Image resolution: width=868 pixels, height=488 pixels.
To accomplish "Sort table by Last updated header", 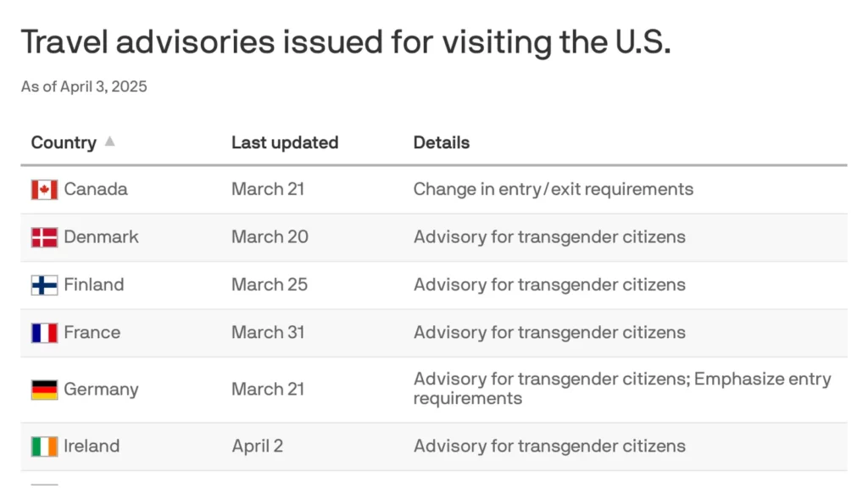I will click(x=285, y=142).
